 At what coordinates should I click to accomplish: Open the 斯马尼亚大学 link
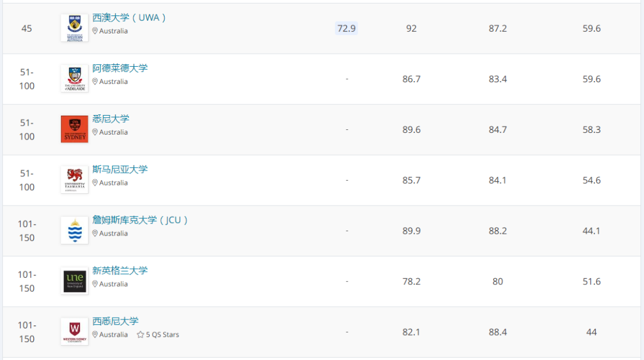click(x=120, y=170)
